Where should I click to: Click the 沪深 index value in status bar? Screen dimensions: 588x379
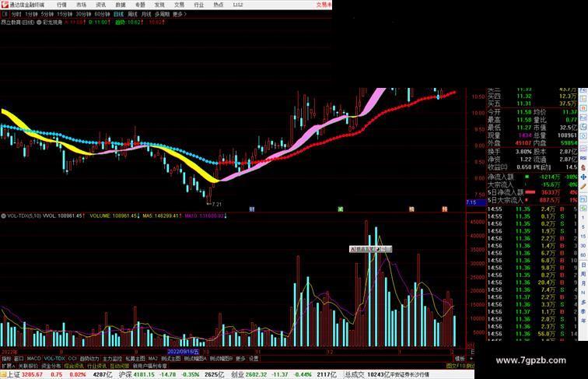(x=144, y=374)
